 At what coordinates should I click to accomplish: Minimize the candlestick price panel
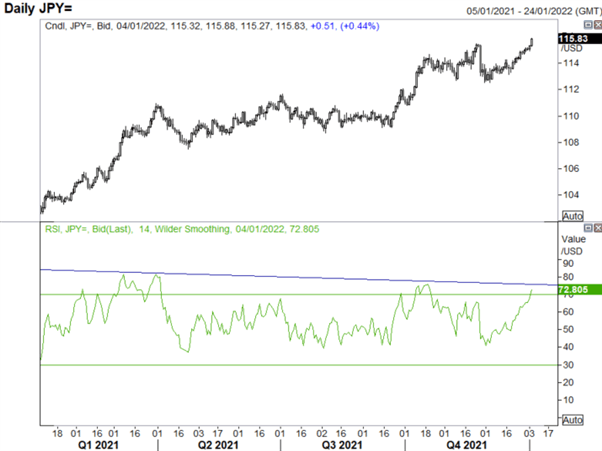pyautogui.click(x=588, y=25)
